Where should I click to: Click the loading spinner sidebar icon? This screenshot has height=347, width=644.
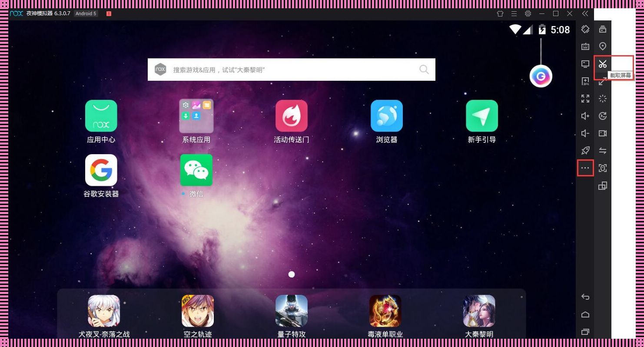(x=603, y=99)
